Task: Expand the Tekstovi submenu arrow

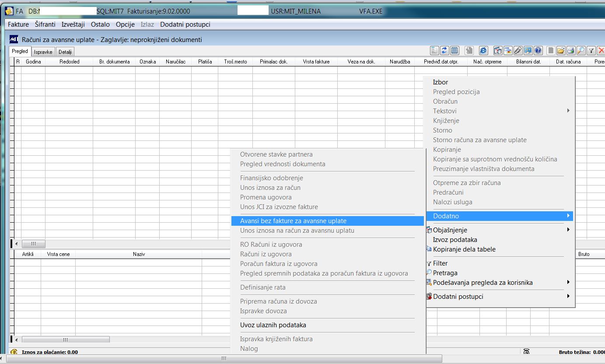Action: tap(568, 111)
